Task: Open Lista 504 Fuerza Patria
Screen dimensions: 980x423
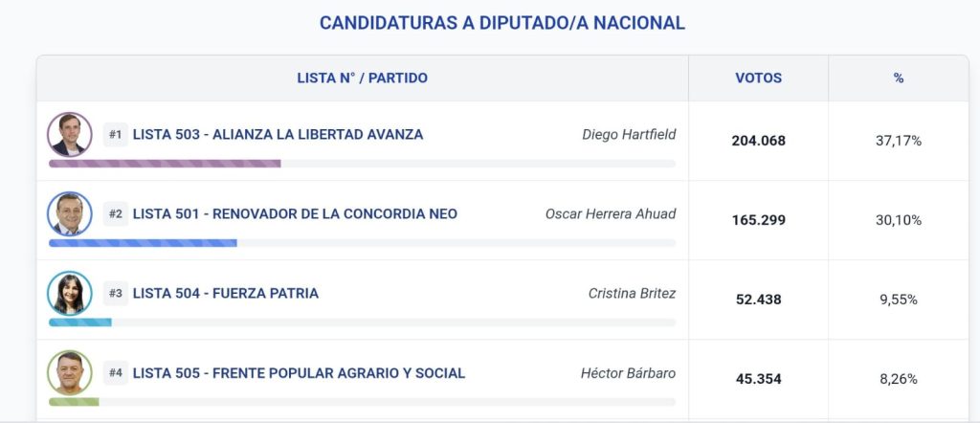Action: coord(226,294)
